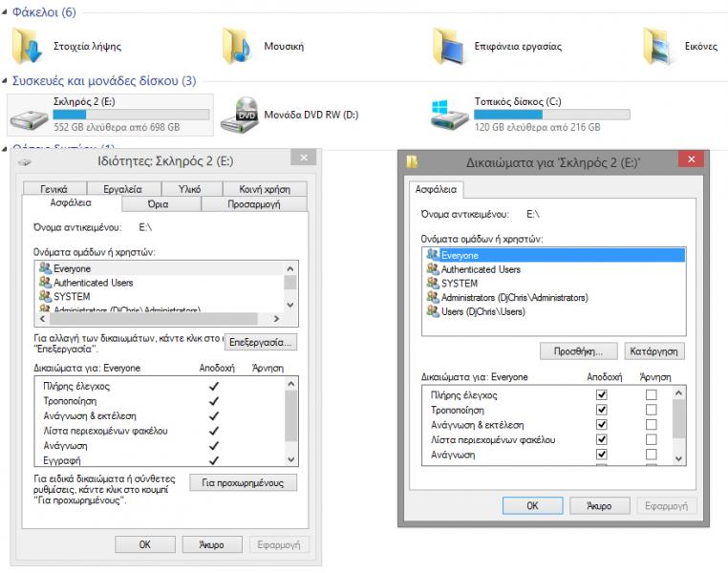728x573 pixels.
Task: Toggle the Allow checkbox for Ανάγνωση & εκτέλεση
Action: click(x=602, y=425)
